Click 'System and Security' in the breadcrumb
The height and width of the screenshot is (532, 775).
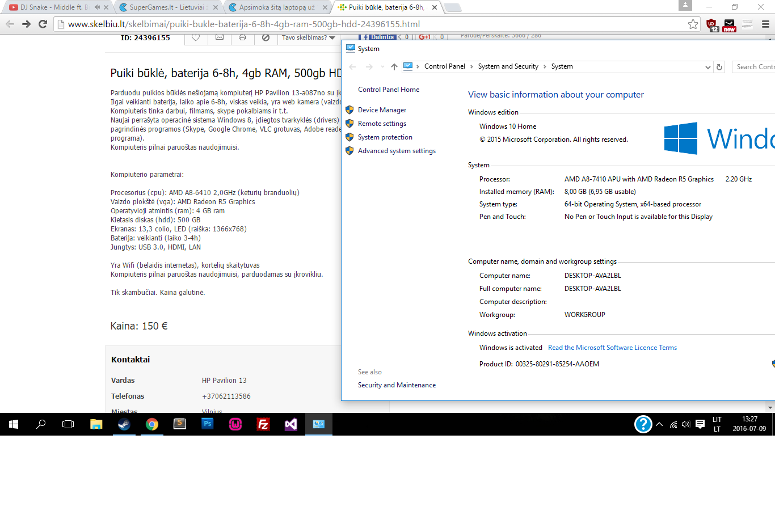point(508,66)
